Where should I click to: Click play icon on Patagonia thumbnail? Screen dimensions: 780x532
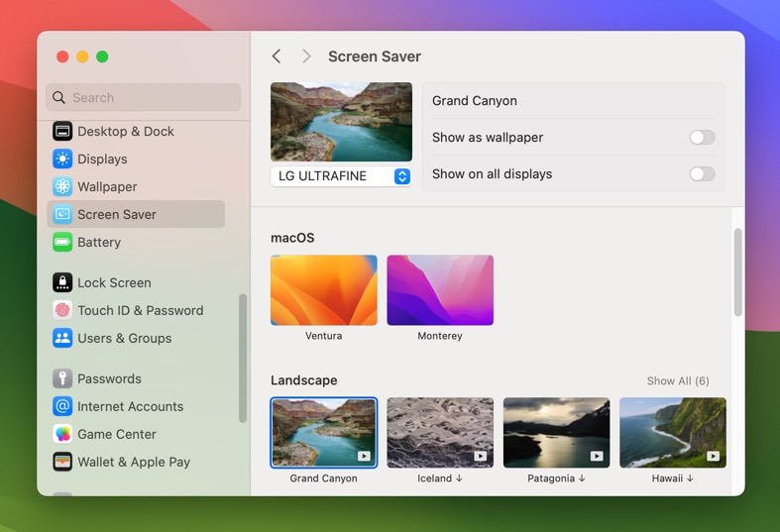pos(597,456)
